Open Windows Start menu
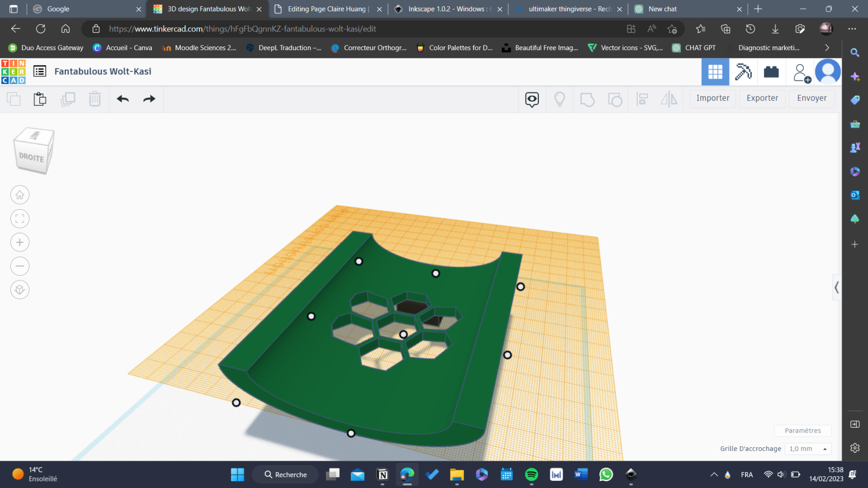 point(237,475)
